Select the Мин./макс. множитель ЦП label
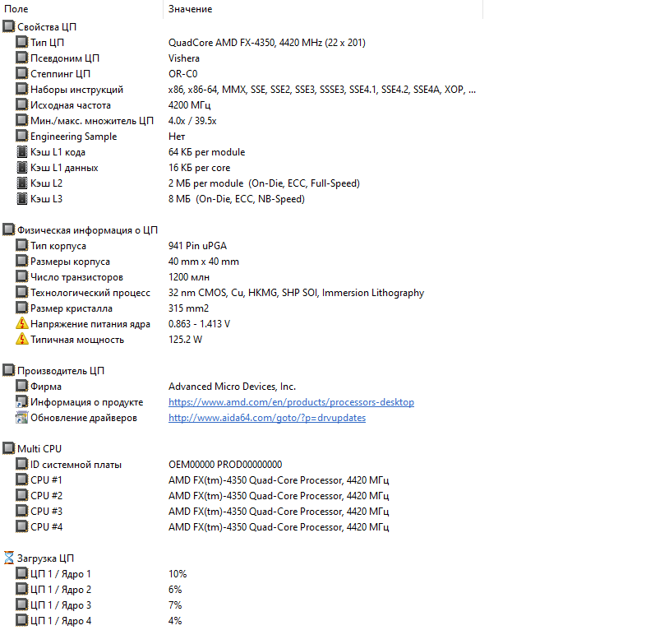The image size is (646, 644). (92, 121)
